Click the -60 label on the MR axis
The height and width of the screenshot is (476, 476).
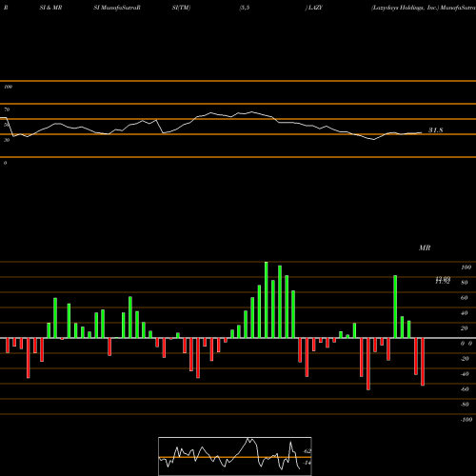pos(465,389)
